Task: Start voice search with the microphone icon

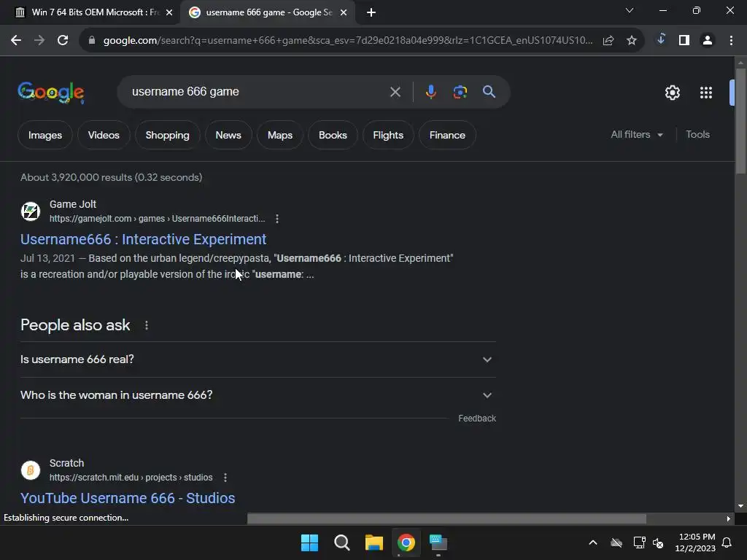Action: pyautogui.click(x=430, y=92)
